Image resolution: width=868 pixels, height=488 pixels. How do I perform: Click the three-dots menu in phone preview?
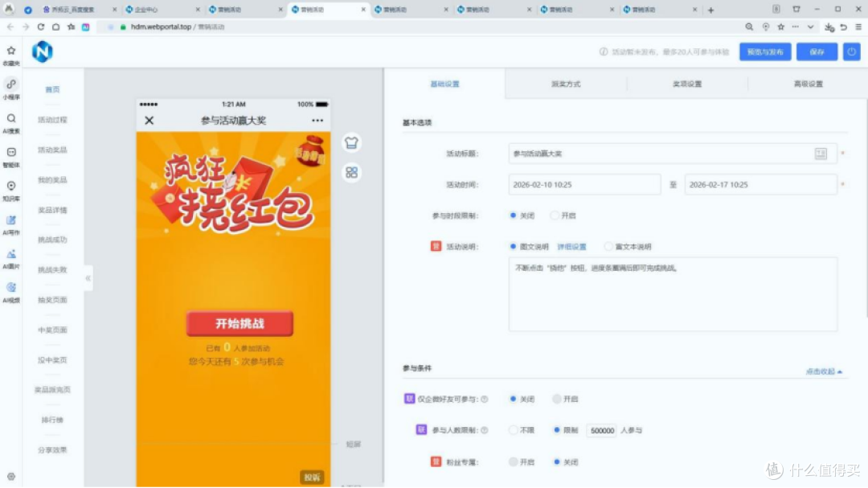click(x=317, y=121)
